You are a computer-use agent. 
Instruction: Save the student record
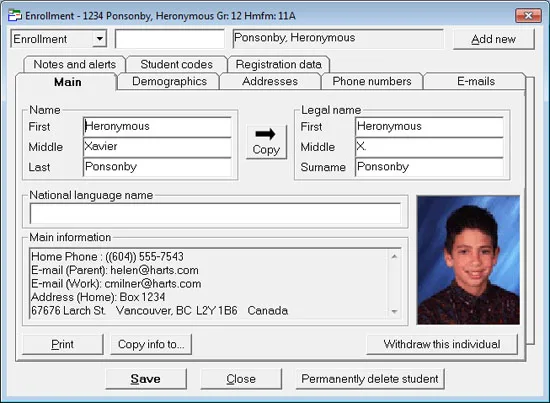click(x=146, y=379)
